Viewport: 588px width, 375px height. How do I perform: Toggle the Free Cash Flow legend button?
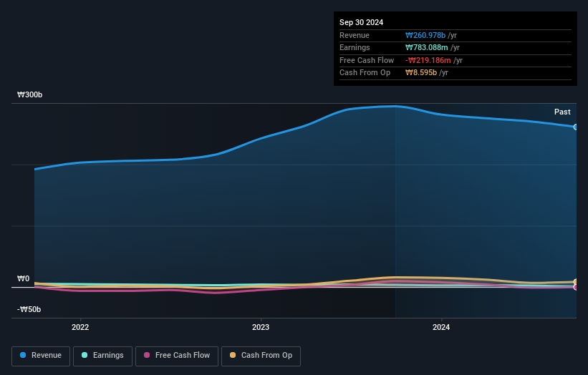[x=177, y=356]
